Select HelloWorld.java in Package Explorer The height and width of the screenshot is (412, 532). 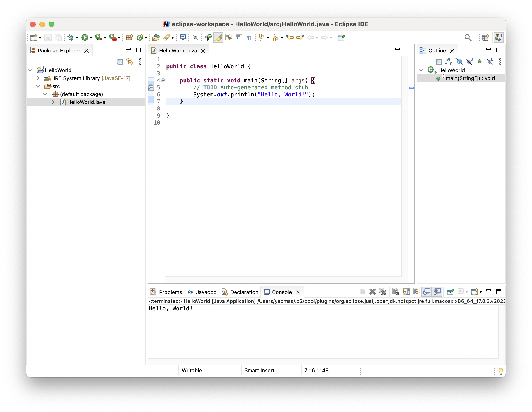pos(86,102)
